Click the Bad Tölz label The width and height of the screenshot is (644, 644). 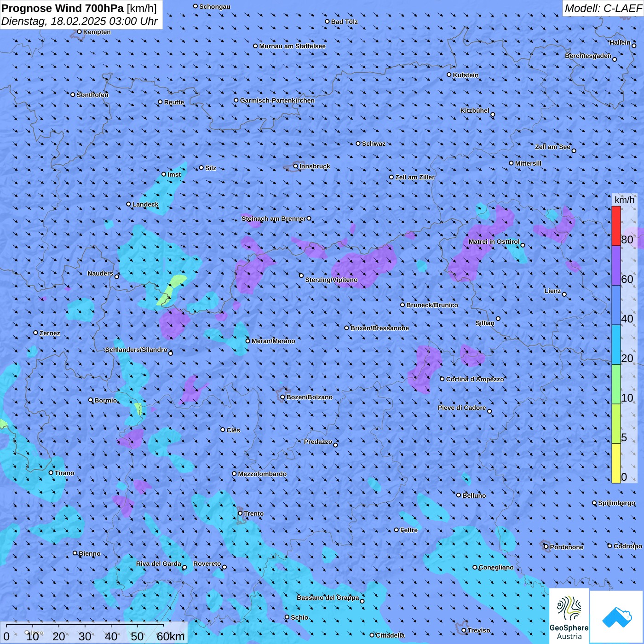pos(344,22)
